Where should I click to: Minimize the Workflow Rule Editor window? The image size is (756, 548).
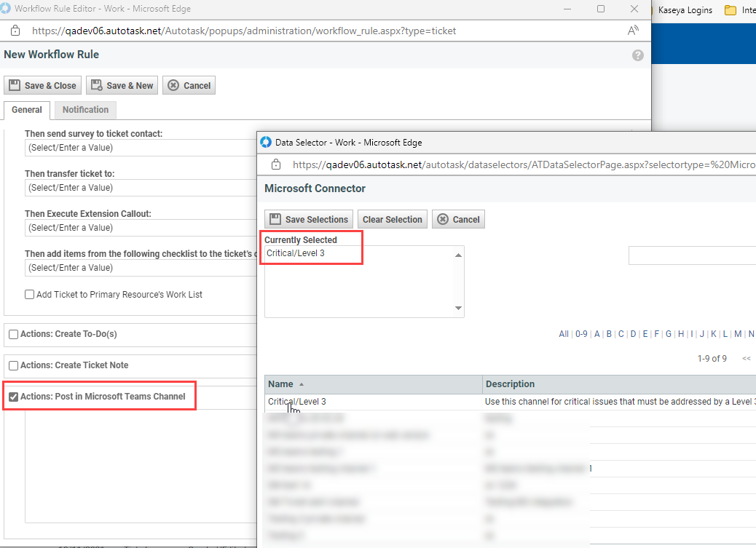tap(567, 9)
